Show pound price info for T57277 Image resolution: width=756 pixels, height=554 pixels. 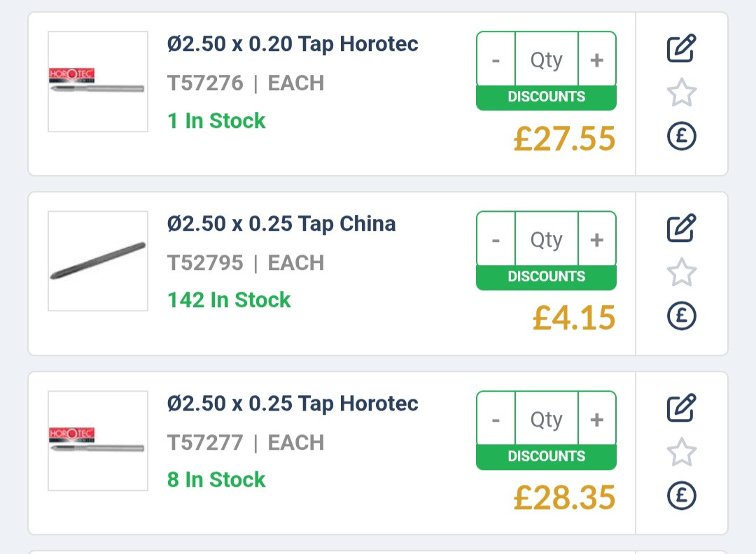[682, 495]
